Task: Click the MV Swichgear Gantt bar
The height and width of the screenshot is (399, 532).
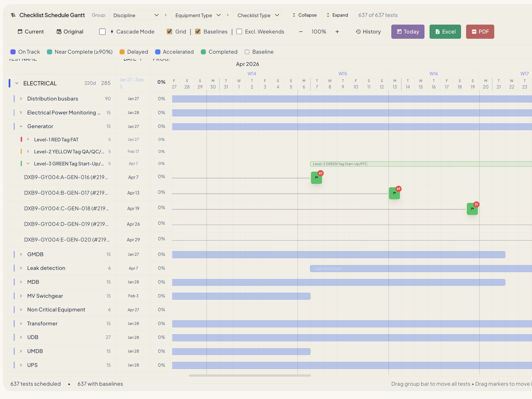Action: [241, 296]
